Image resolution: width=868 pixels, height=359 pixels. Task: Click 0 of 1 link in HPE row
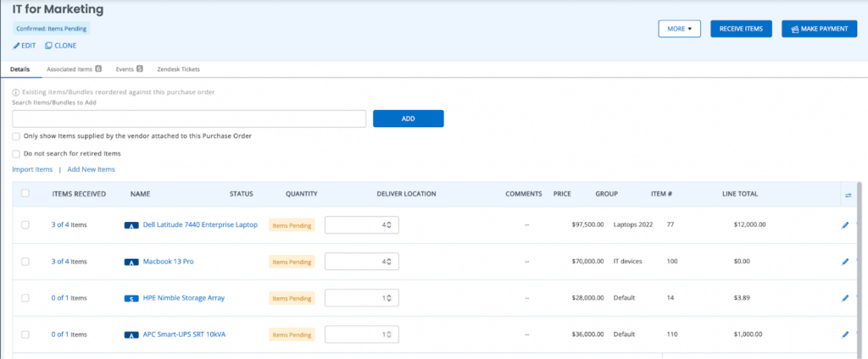tap(60, 298)
